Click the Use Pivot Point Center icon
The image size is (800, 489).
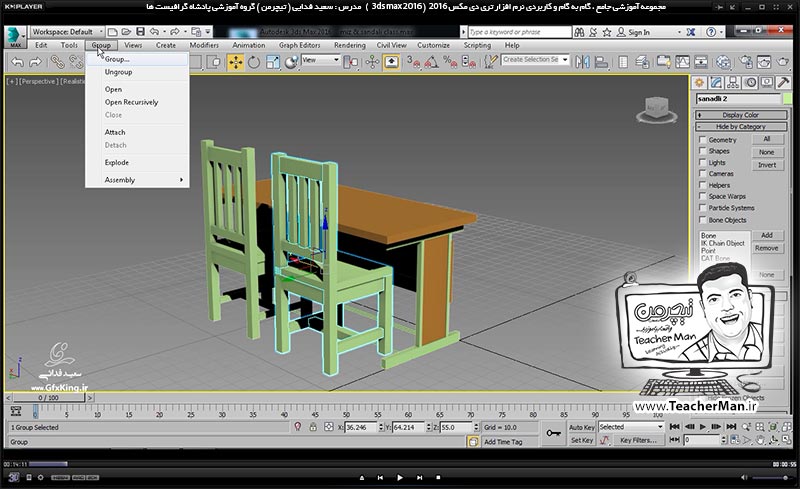click(351, 62)
